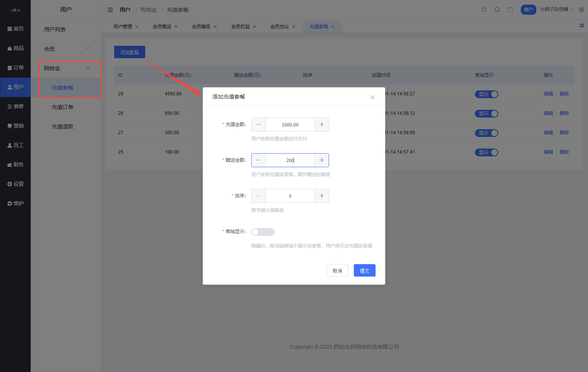Increase 充值金额 with plus button
The height and width of the screenshot is (372, 588).
pos(322,125)
